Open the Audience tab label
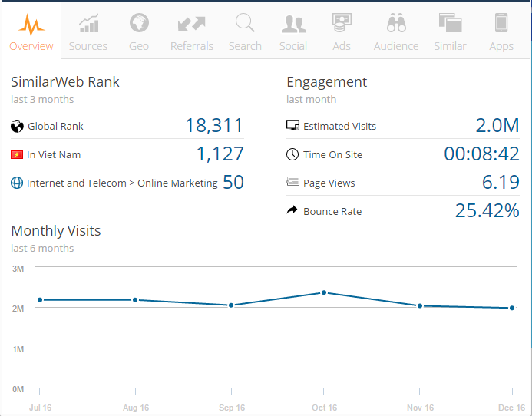 click(x=396, y=46)
